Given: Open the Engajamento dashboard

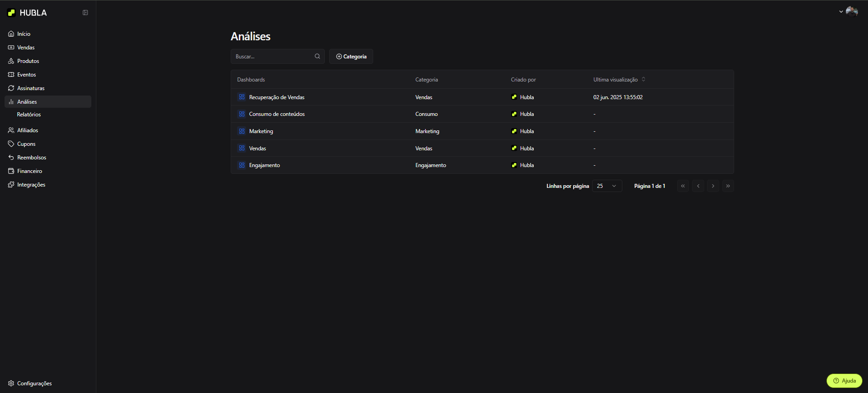Looking at the screenshot, I should (x=264, y=165).
